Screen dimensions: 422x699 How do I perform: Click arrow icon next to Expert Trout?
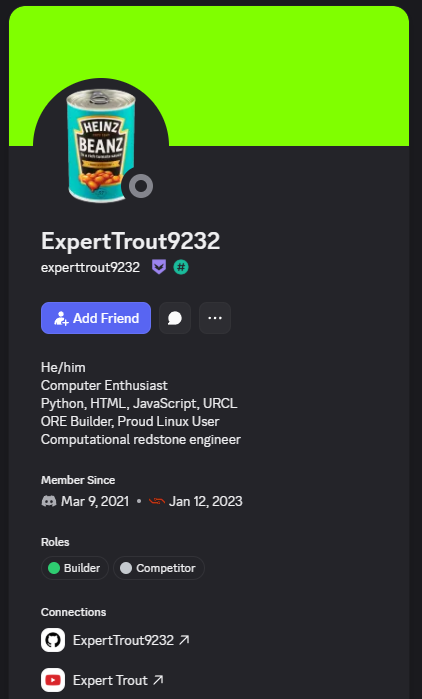158,680
